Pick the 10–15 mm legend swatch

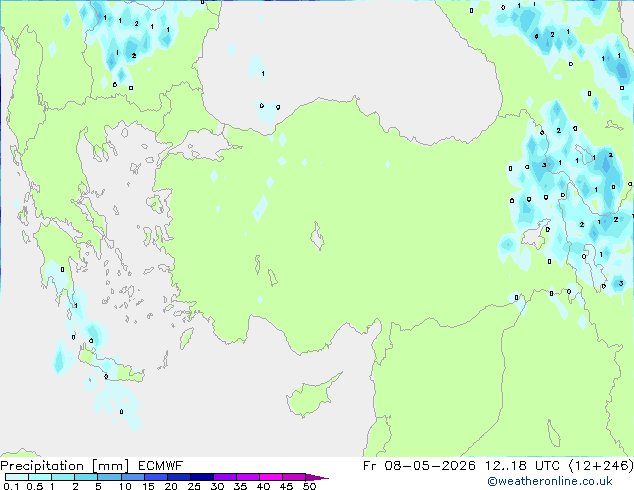[x=132, y=477]
